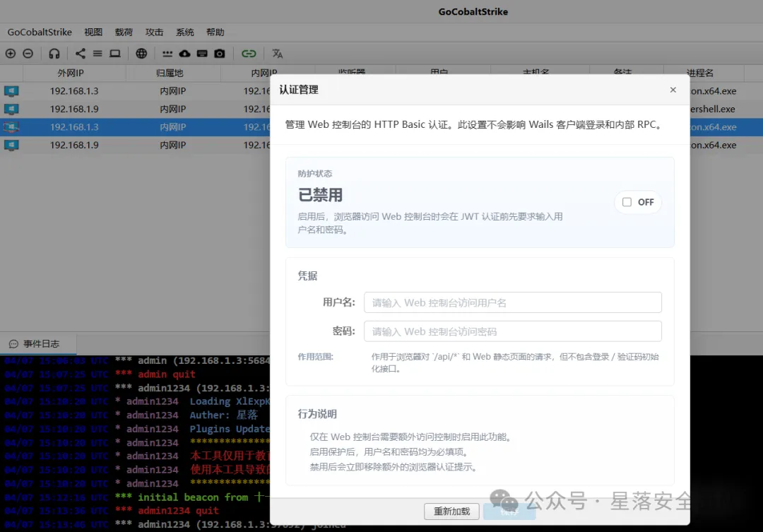Image resolution: width=763 pixels, height=532 pixels.
Task: Click the ershell.exe process name cell
Action: click(x=713, y=109)
